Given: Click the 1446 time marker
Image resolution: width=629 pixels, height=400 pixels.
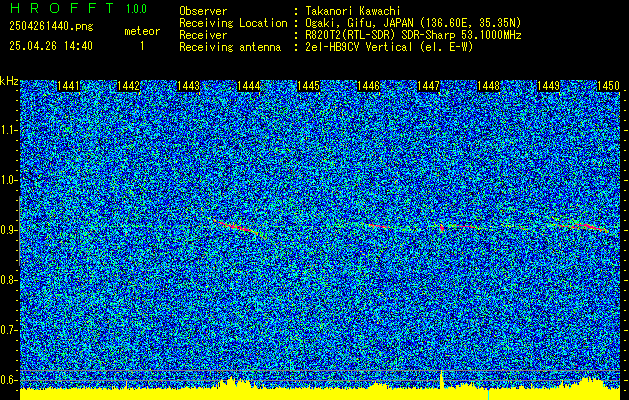Looking at the screenshot, I should 369,86.
